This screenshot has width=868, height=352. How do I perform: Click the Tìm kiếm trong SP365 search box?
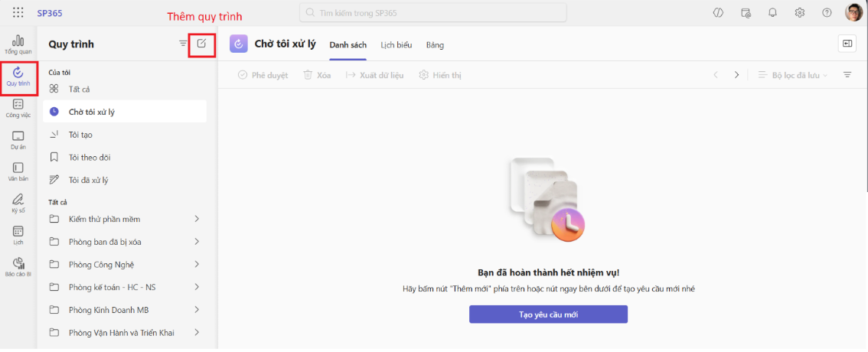(x=432, y=12)
